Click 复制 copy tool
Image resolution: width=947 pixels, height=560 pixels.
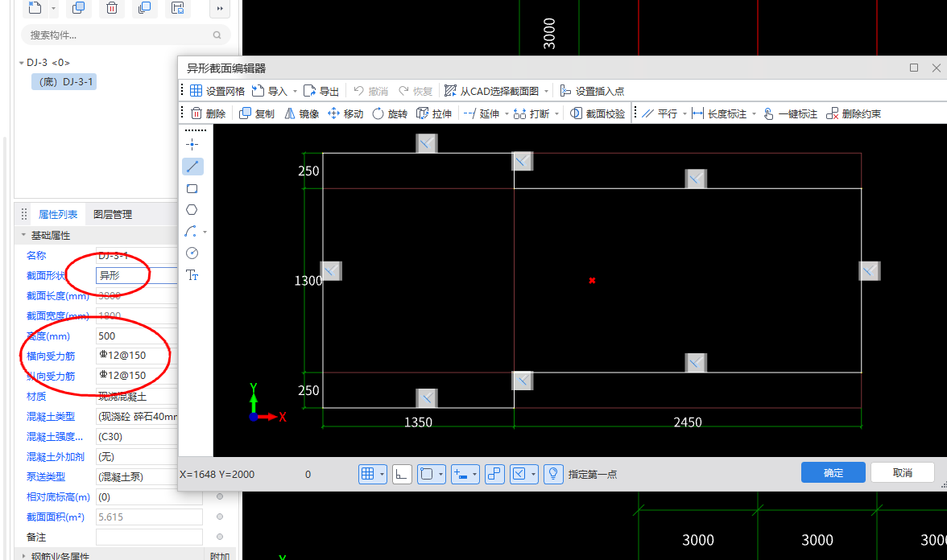[x=257, y=113]
